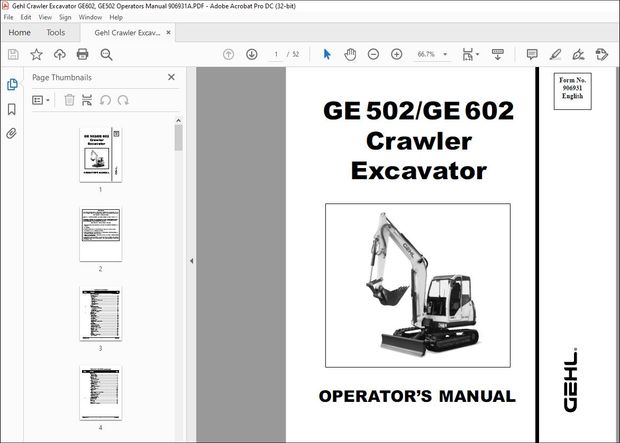620x443 pixels.
Task: Open the Attachments paperclip icon
Action: (11, 134)
